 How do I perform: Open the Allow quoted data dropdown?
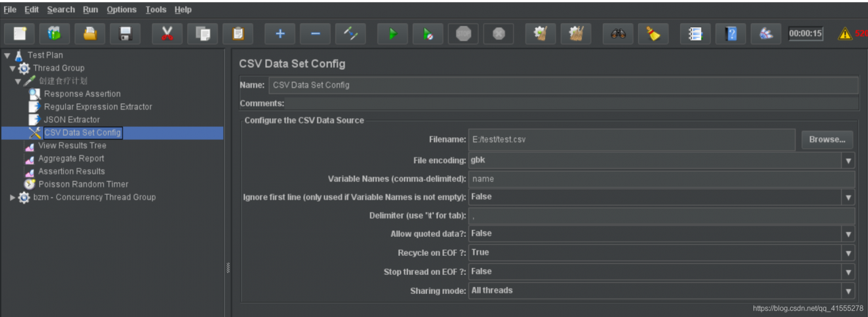tap(848, 234)
